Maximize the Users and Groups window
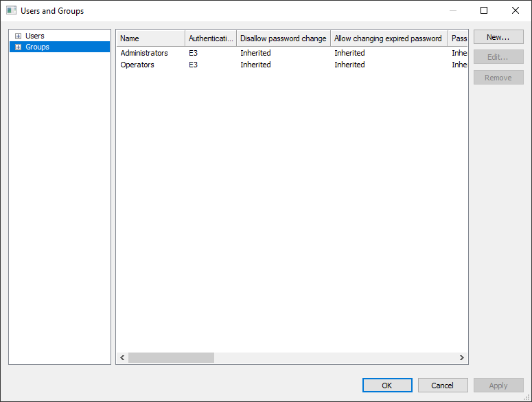Screen dimensions: 532x402 pyautogui.click(x=484, y=11)
